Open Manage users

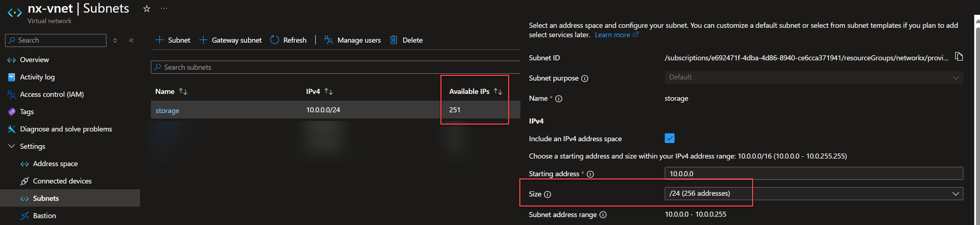352,40
